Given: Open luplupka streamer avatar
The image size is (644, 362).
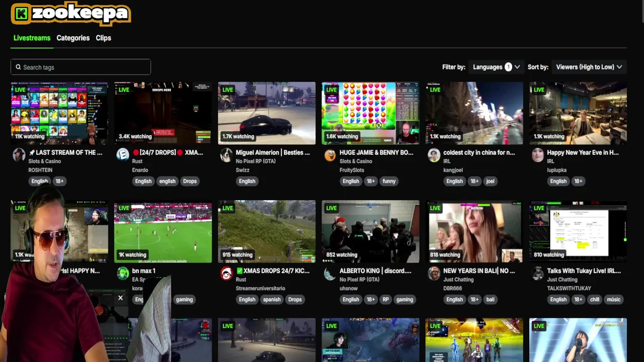Looking at the screenshot, I should (537, 155).
